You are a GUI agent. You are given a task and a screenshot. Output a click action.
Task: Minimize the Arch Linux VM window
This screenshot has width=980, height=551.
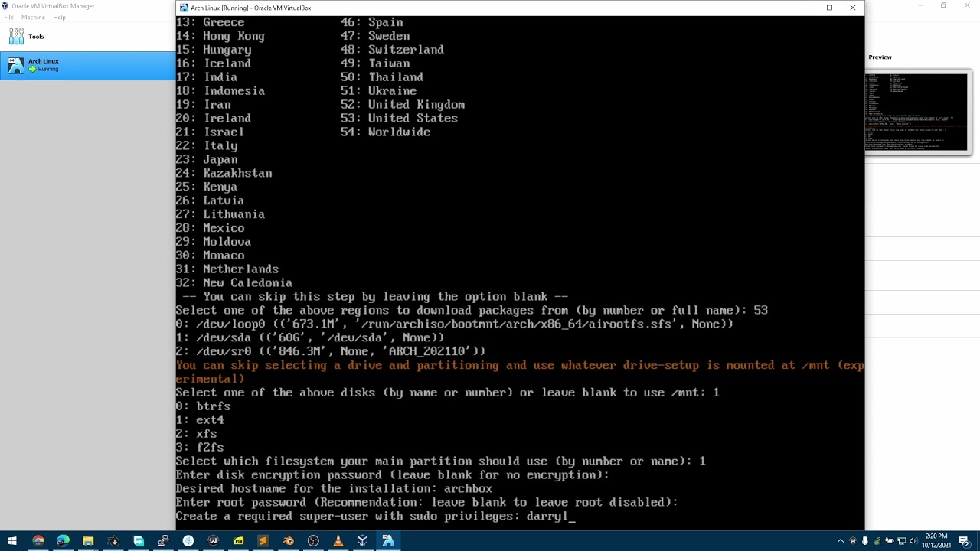tap(806, 8)
